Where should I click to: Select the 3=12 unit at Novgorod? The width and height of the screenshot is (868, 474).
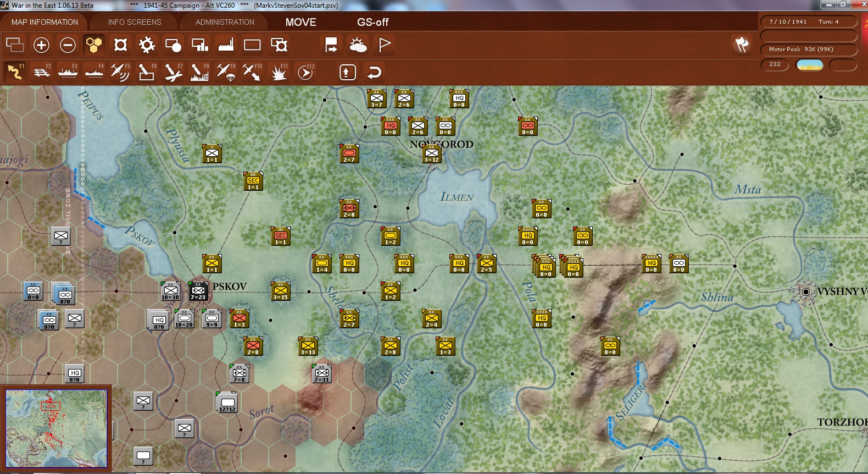pos(431,154)
